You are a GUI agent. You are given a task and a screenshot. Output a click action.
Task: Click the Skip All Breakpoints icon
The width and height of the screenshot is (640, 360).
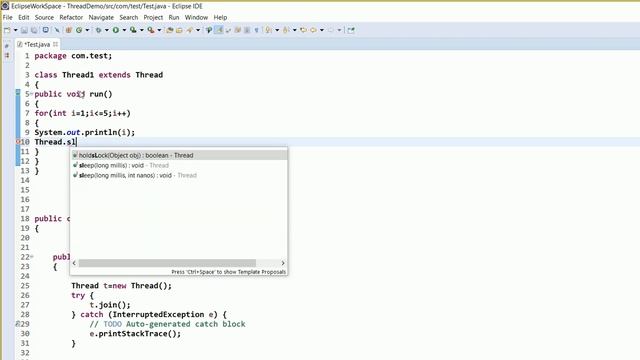[x=57, y=30]
